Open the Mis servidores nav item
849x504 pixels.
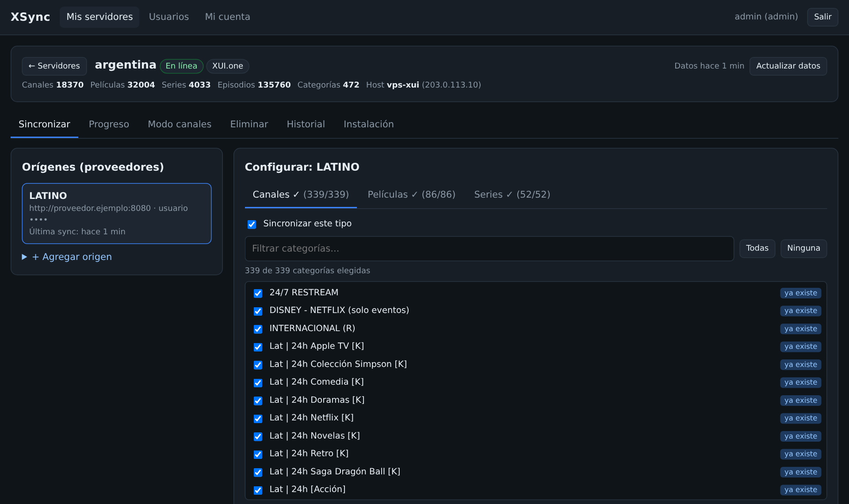tap(99, 17)
